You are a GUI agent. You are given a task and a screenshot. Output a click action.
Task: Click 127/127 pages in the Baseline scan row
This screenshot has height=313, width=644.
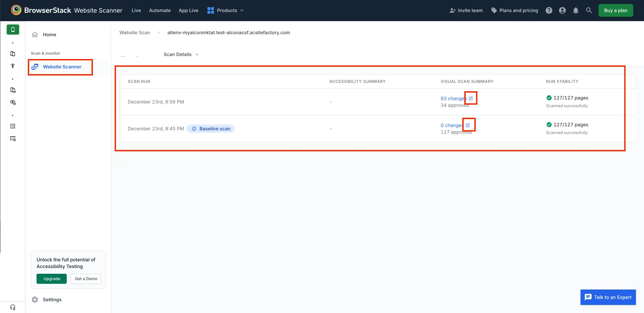[x=571, y=124]
